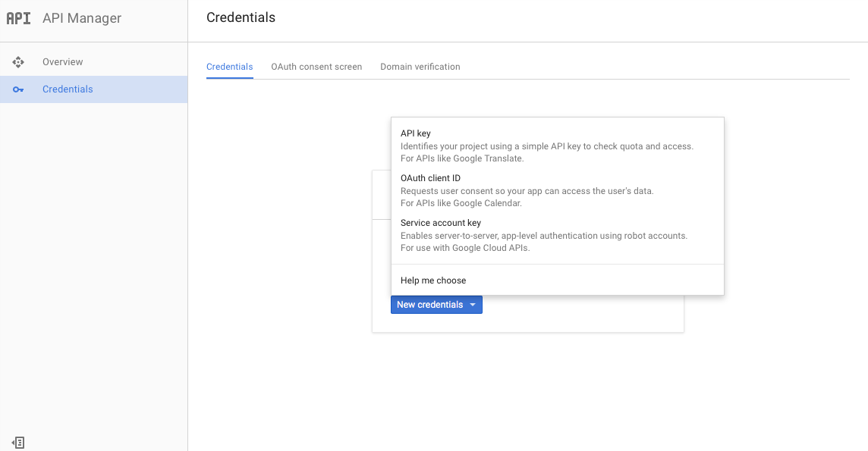Open Overview from the sidebar

click(63, 62)
